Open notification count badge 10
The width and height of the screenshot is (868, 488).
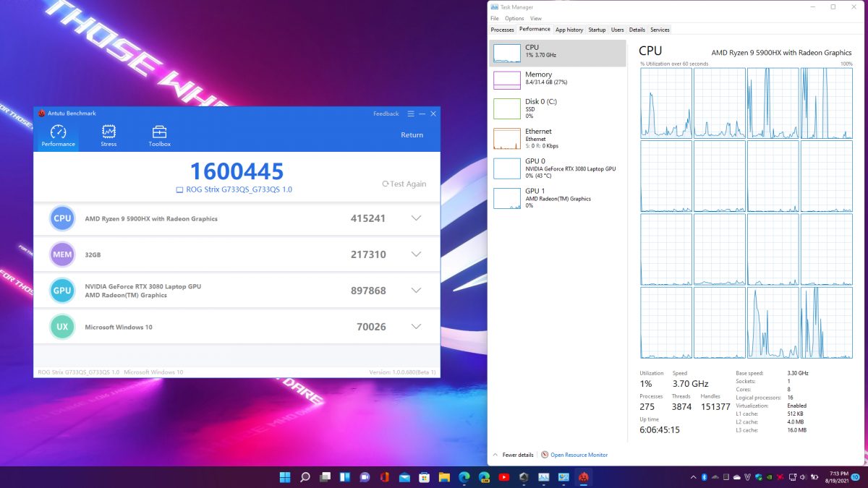coord(856,477)
